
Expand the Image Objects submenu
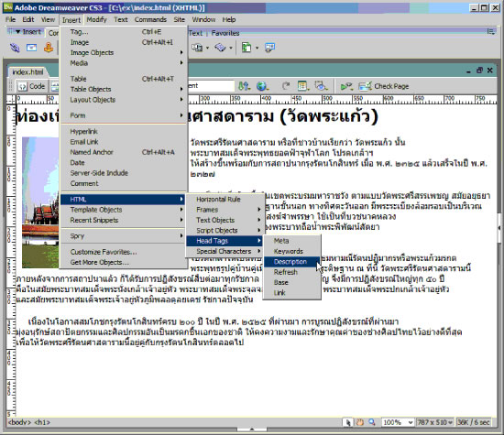point(123,52)
